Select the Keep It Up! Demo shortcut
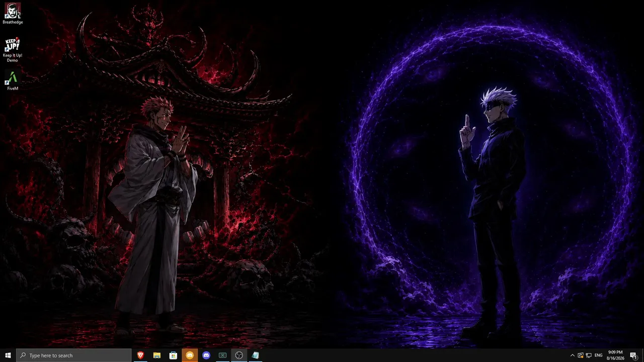 tap(13, 50)
